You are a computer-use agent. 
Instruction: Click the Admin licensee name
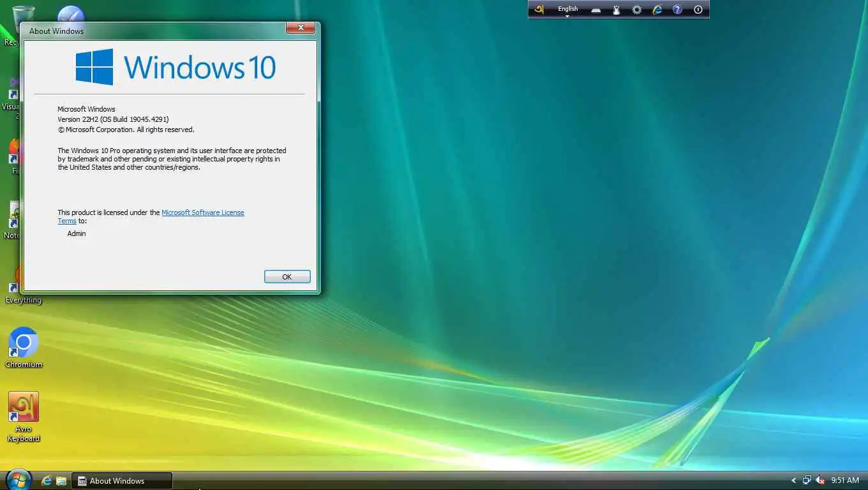[77, 234]
